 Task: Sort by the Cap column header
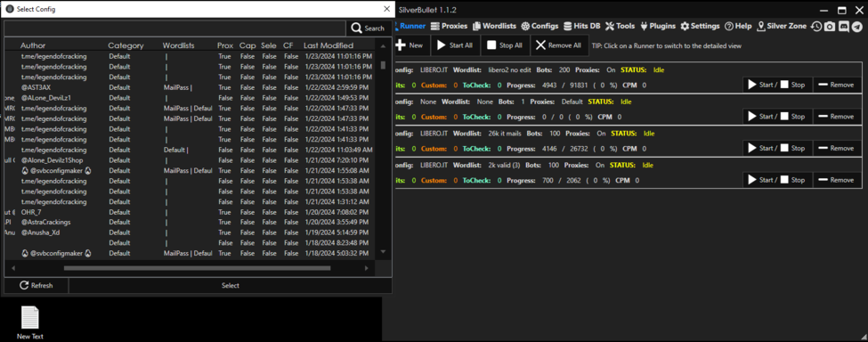247,45
